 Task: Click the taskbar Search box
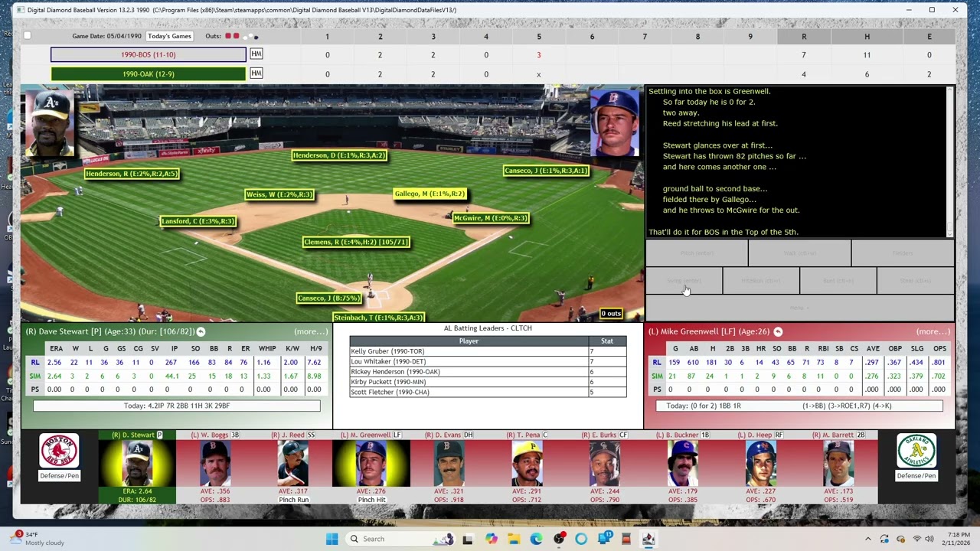(x=400, y=539)
